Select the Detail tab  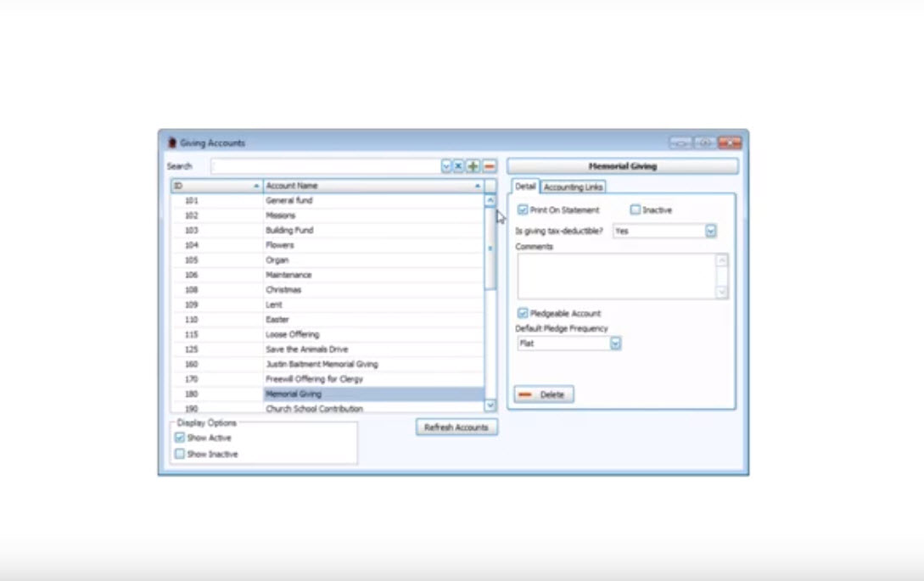pyautogui.click(x=525, y=187)
